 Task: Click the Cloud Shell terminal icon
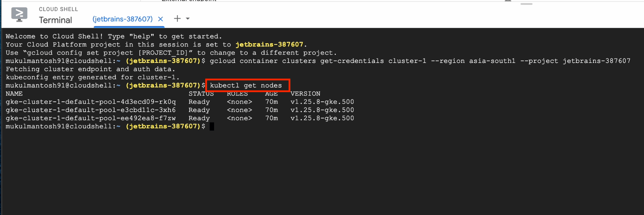(19, 15)
